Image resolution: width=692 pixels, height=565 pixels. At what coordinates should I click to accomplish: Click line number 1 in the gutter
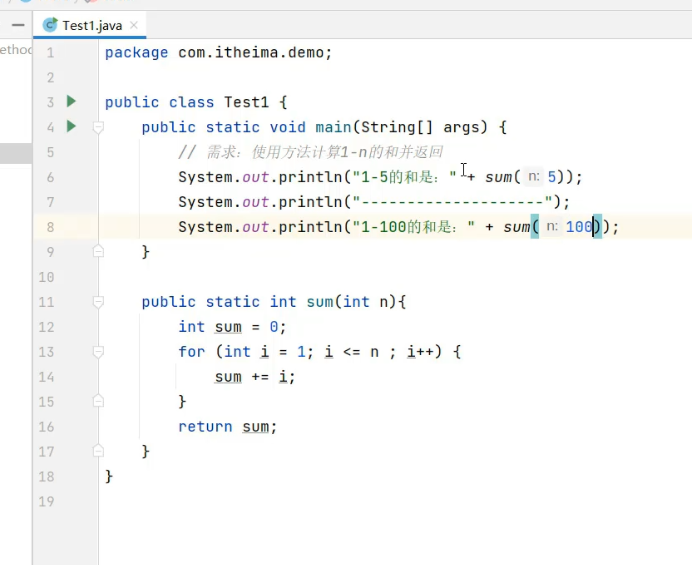[50, 53]
